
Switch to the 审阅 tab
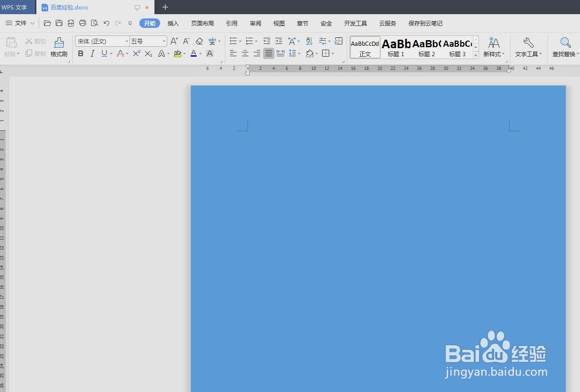tap(256, 23)
